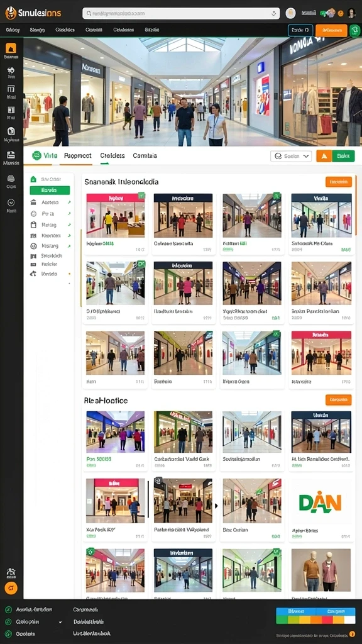362x644 pixels.
Task: Click the Simulesions logo icon
Action: click(10, 13)
